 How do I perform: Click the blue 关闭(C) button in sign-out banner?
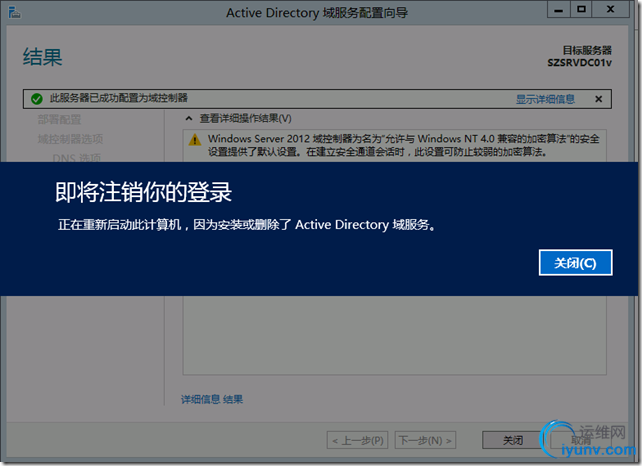point(575,263)
